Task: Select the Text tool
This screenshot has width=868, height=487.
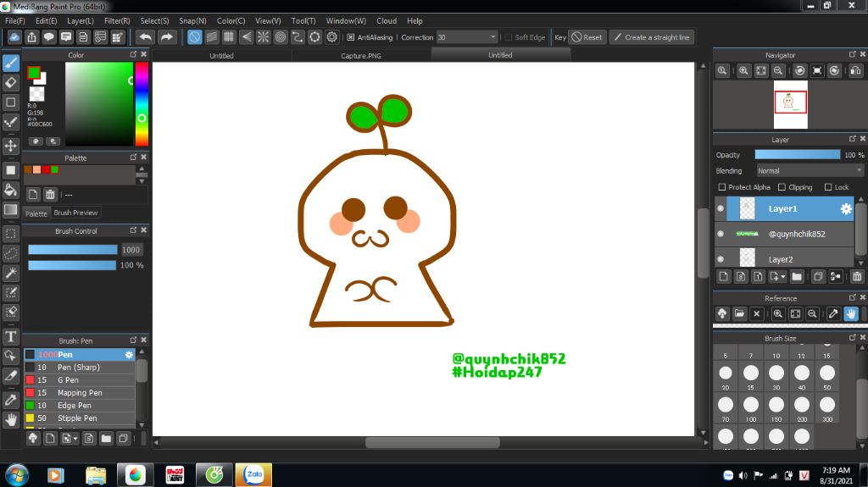Action: click(10, 336)
